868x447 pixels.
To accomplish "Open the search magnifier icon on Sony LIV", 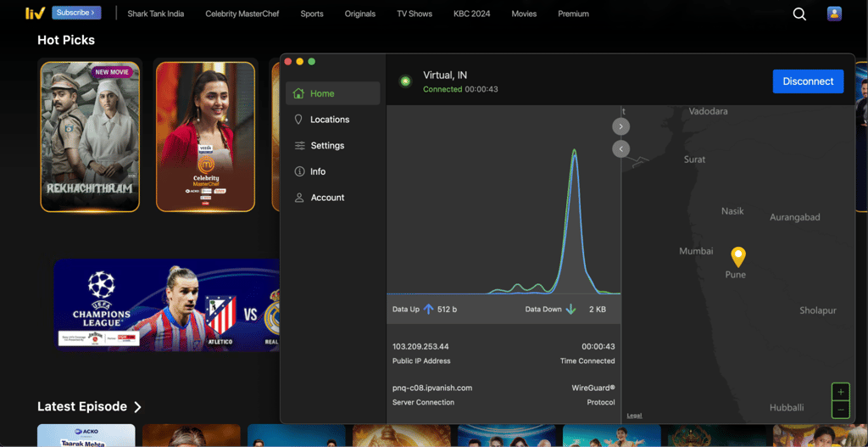I will point(799,14).
